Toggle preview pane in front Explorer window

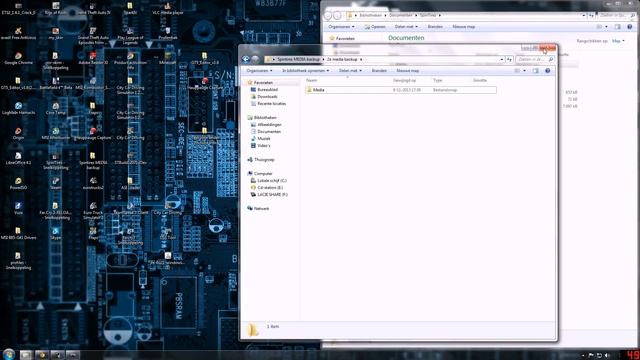(x=536, y=71)
